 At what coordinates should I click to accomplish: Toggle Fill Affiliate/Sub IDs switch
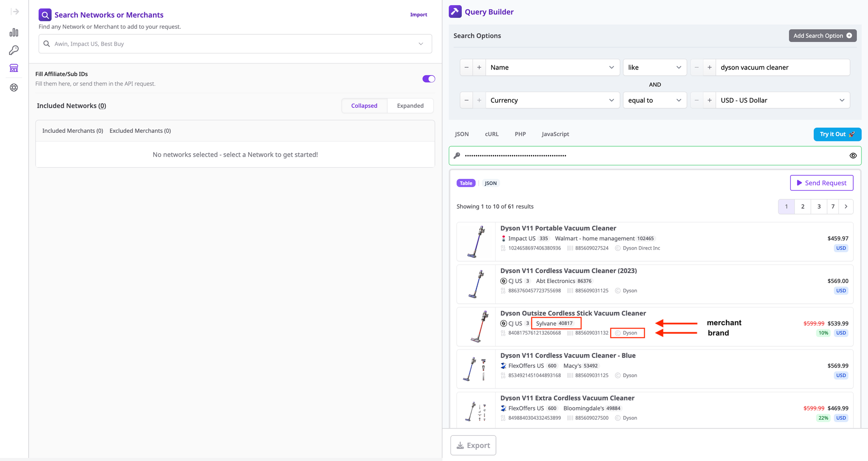[429, 79]
